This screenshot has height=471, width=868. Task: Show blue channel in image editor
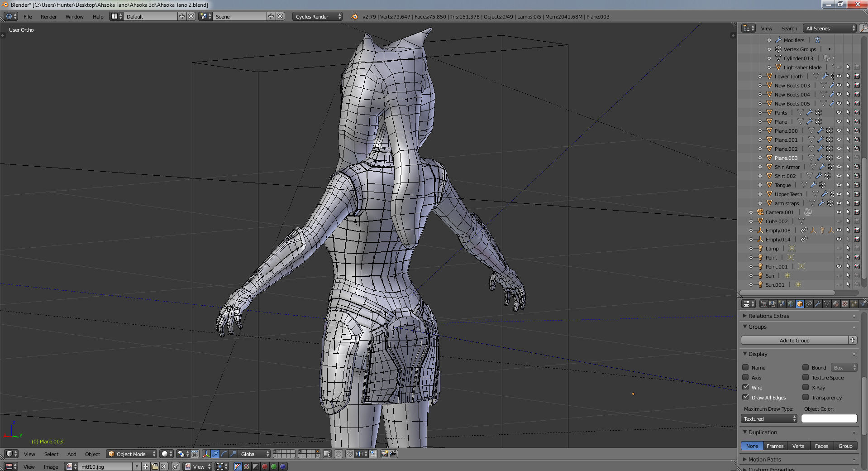click(283, 466)
